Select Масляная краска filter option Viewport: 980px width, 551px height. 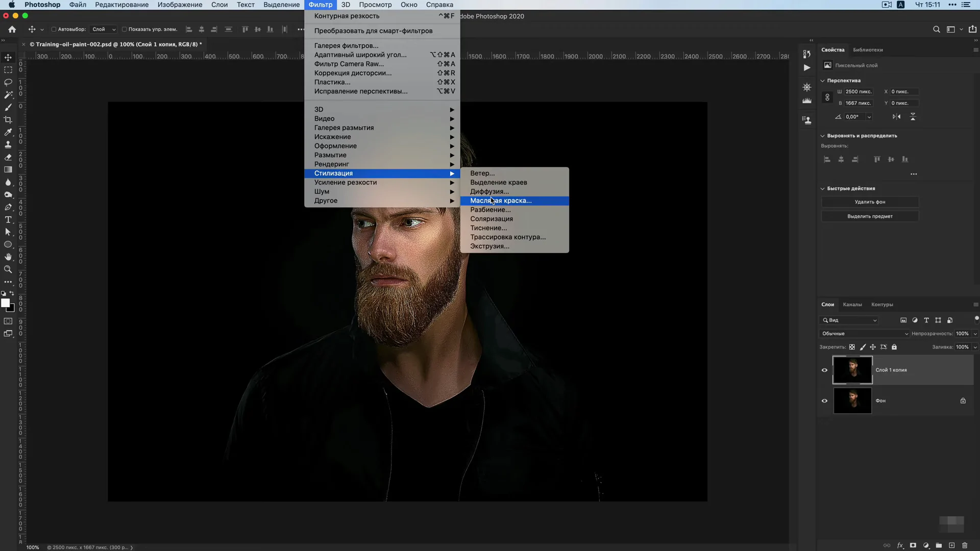pos(501,200)
